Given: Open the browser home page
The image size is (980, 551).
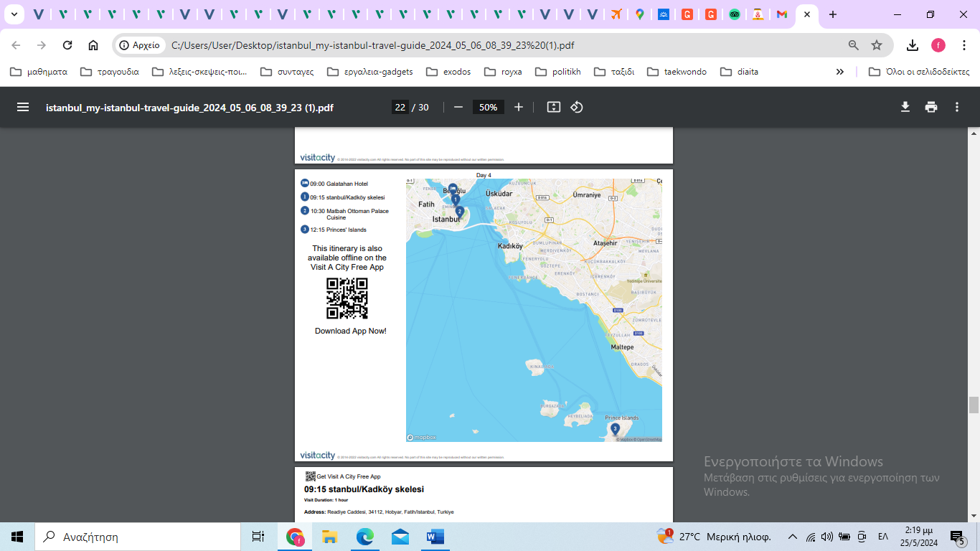Looking at the screenshot, I should (93, 45).
